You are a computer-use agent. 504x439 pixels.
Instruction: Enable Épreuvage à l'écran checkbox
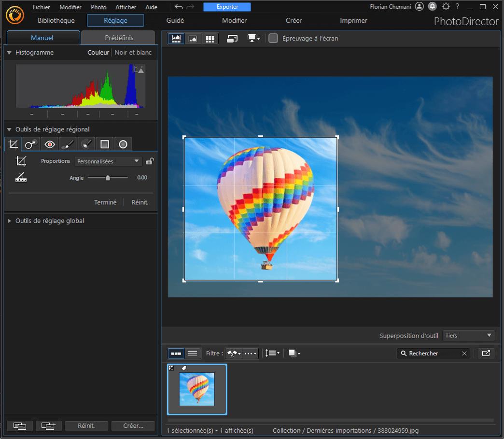(273, 39)
